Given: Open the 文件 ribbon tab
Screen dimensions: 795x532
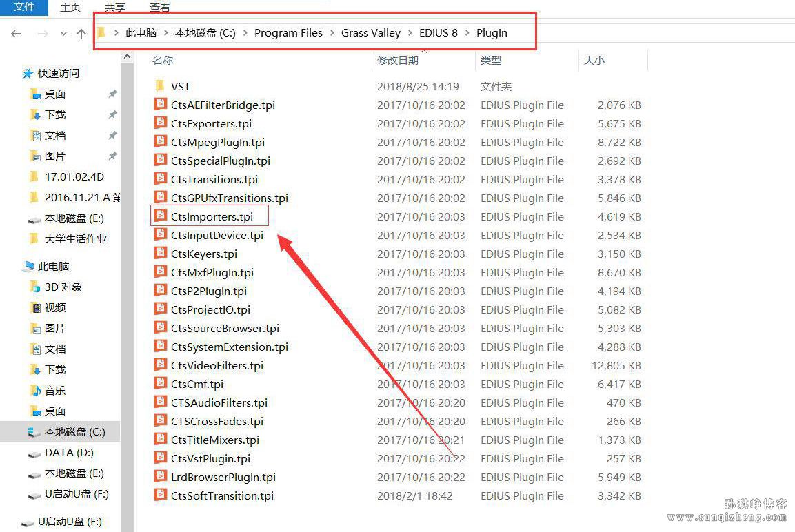Looking at the screenshot, I should (24, 7).
